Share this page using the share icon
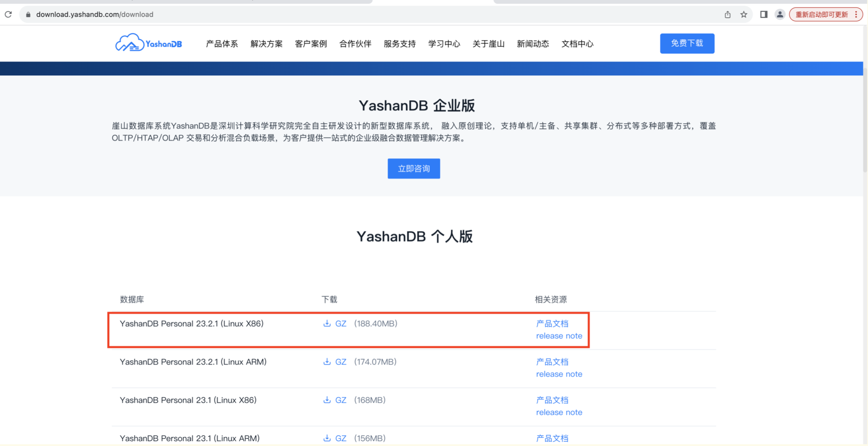The image size is (868, 446). click(728, 14)
